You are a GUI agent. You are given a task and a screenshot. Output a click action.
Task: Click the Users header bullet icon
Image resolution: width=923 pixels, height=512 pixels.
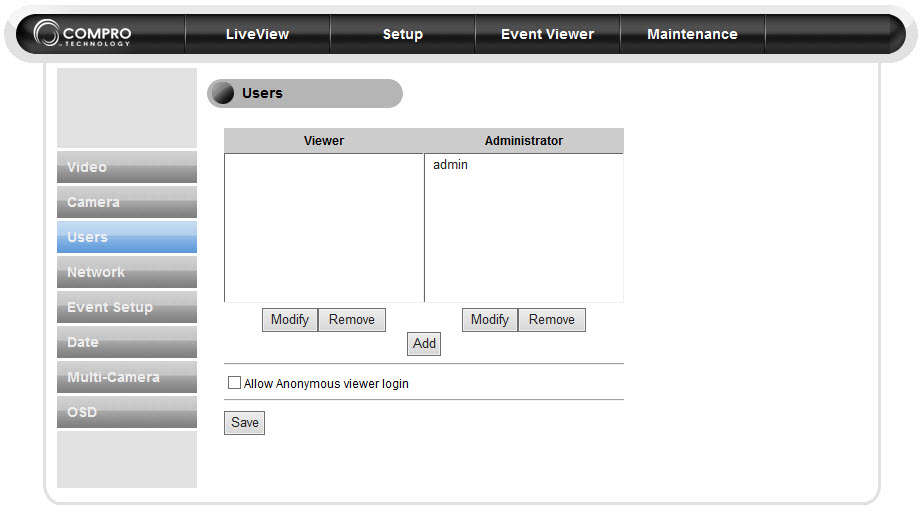(x=223, y=94)
